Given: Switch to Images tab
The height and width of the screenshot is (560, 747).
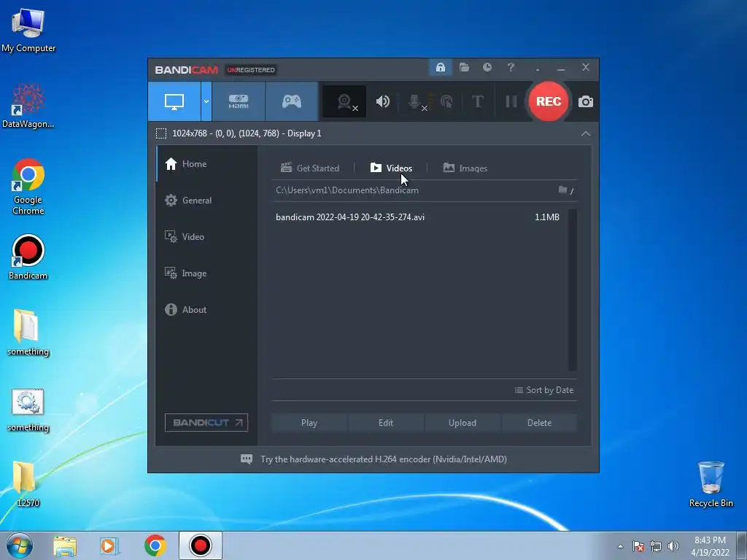Looking at the screenshot, I should 465,168.
